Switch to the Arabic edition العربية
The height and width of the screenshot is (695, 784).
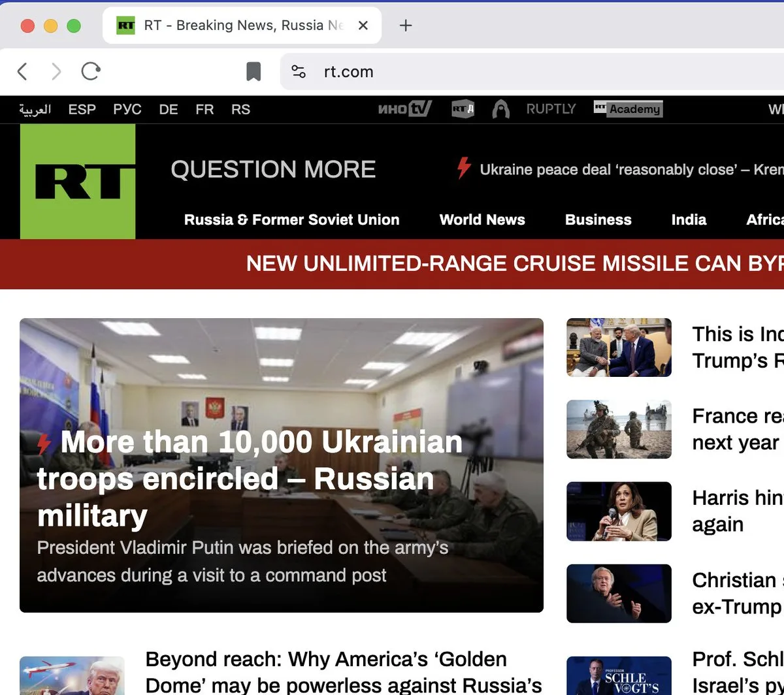pos(35,109)
